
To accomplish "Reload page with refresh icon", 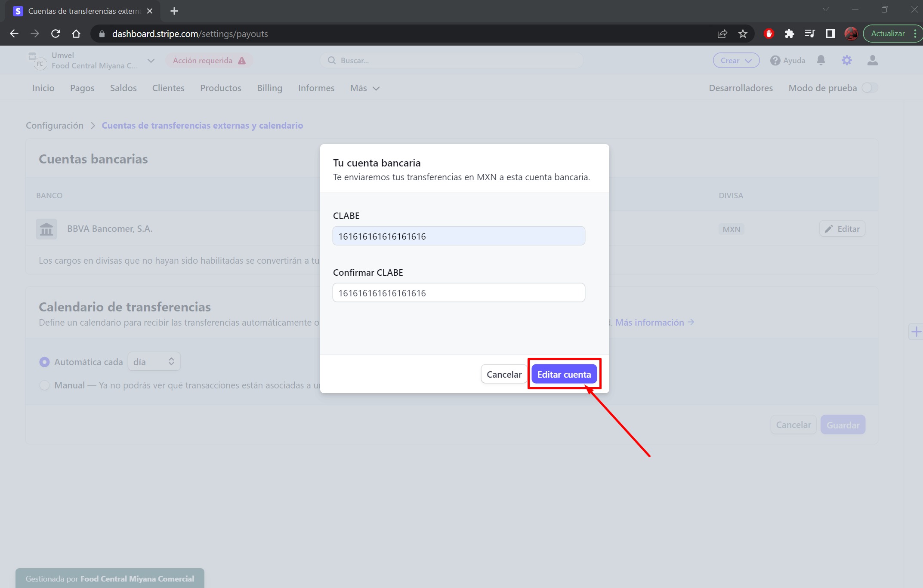I will pyautogui.click(x=56, y=34).
